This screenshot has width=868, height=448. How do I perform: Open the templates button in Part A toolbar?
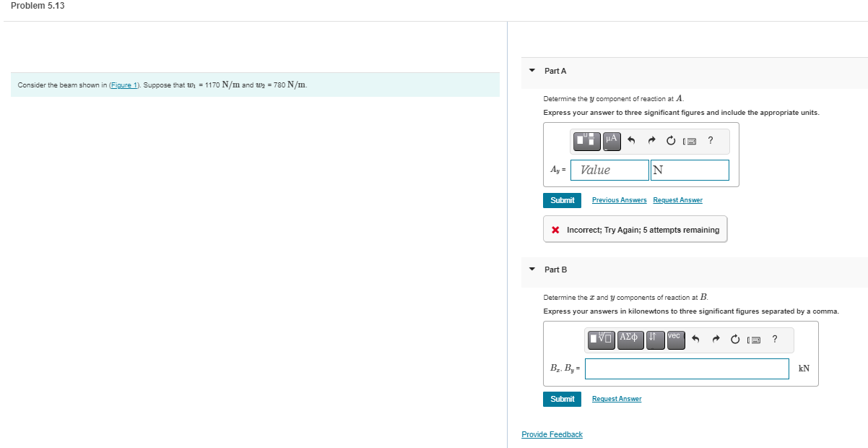click(587, 140)
